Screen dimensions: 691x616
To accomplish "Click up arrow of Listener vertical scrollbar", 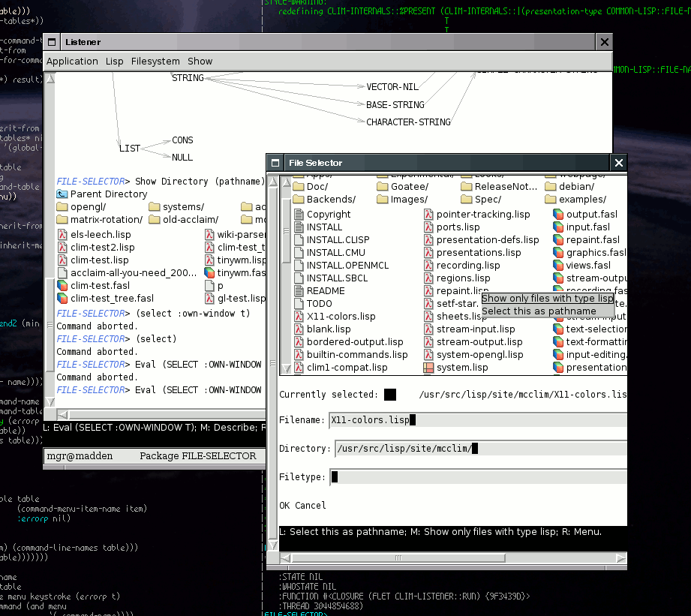I will [x=51, y=79].
